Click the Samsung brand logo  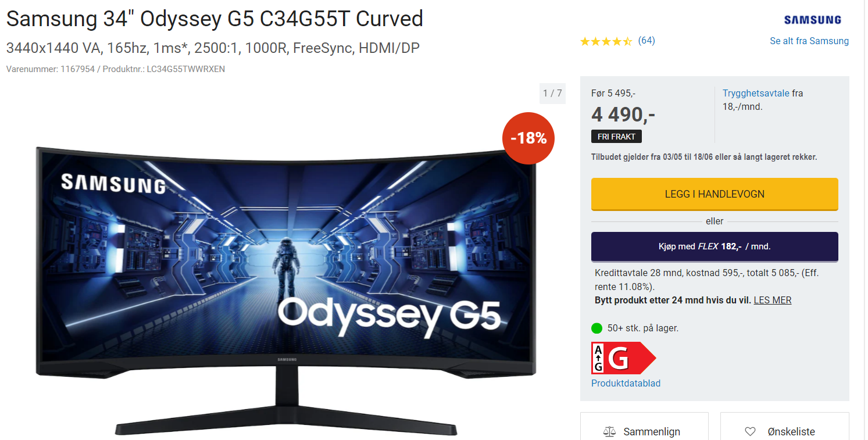point(812,20)
